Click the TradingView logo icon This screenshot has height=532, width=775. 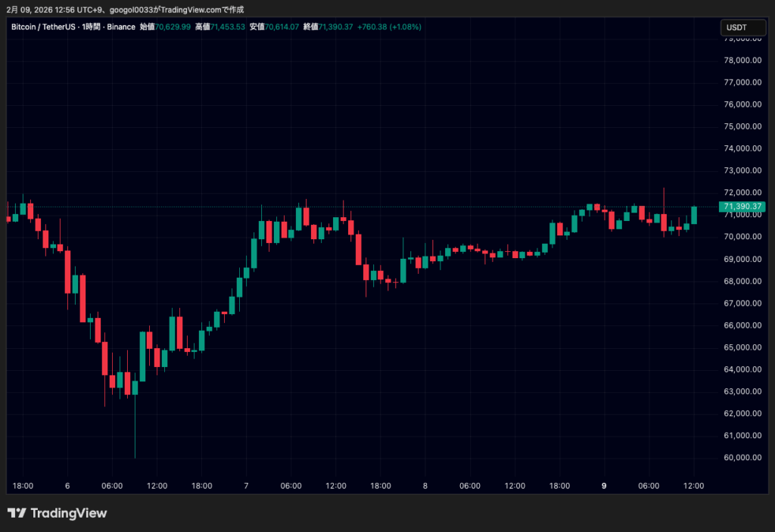click(x=17, y=514)
